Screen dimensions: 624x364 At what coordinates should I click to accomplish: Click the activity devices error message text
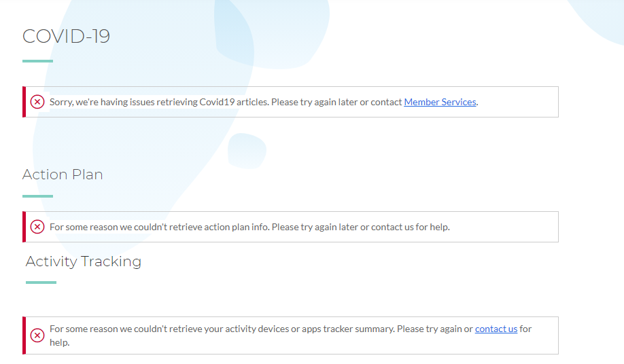[x=258, y=329]
